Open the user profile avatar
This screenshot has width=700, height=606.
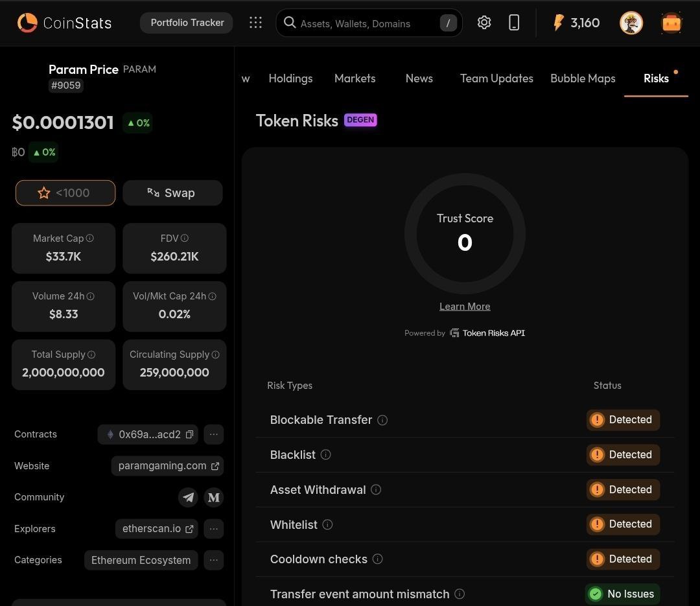(x=631, y=23)
